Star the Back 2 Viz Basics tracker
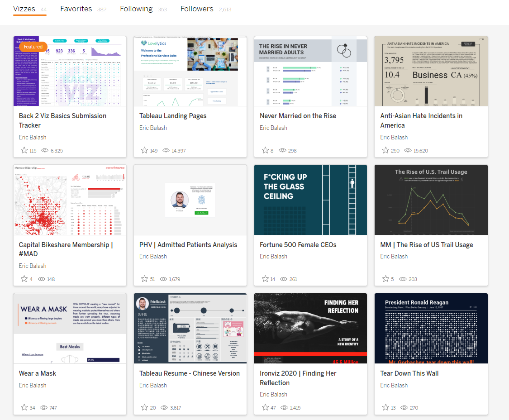This screenshot has height=420, width=509. (x=24, y=150)
